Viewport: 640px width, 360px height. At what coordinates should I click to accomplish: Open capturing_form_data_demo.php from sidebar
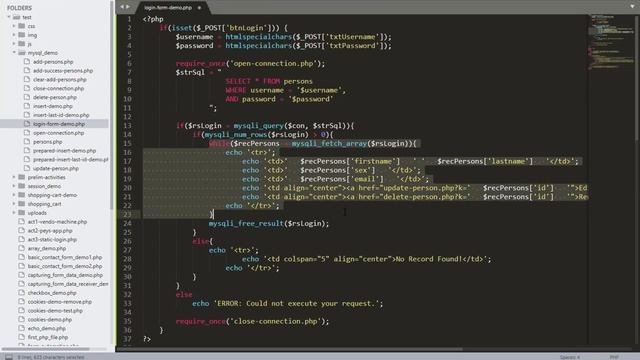[65, 275]
